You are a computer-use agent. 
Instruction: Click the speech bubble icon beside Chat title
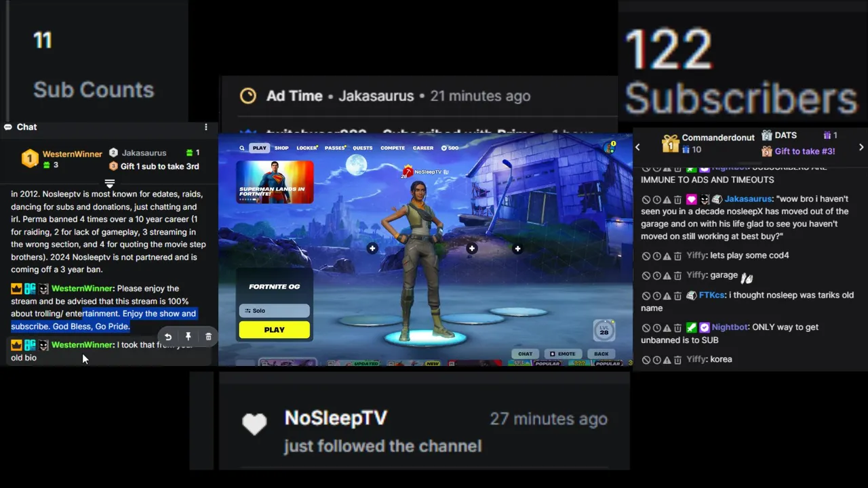[8, 127]
